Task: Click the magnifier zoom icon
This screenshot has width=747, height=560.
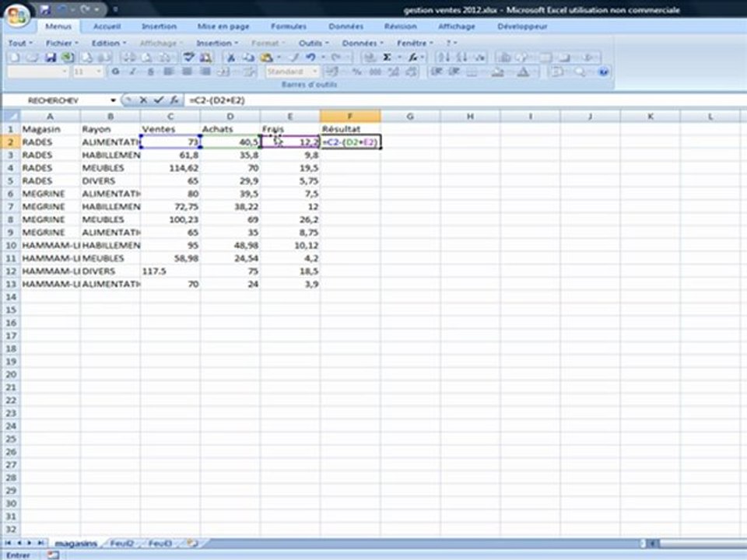Action: click(580, 72)
